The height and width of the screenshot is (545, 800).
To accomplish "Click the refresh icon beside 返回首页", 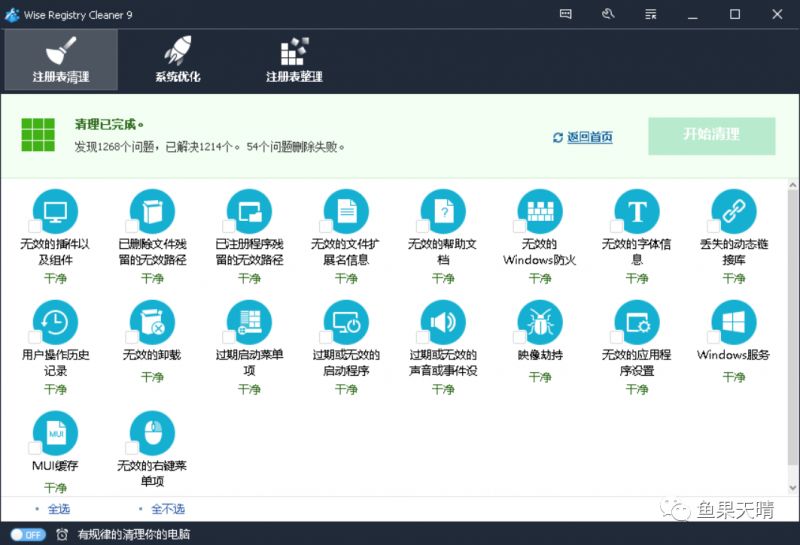I will (558, 137).
